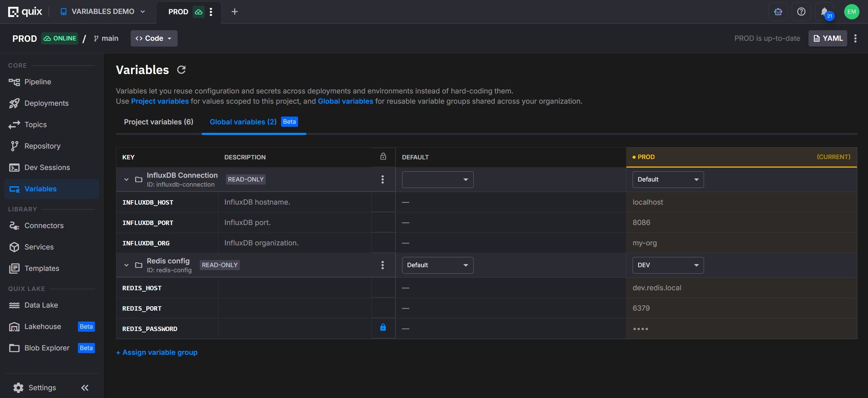The height and width of the screenshot is (398, 868).
Task: Open the PROD tab options menu
Action: (x=211, y=12)
